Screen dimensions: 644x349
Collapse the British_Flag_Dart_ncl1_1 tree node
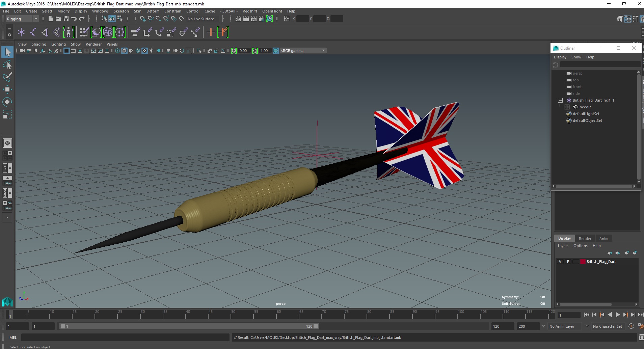[560, 100]
